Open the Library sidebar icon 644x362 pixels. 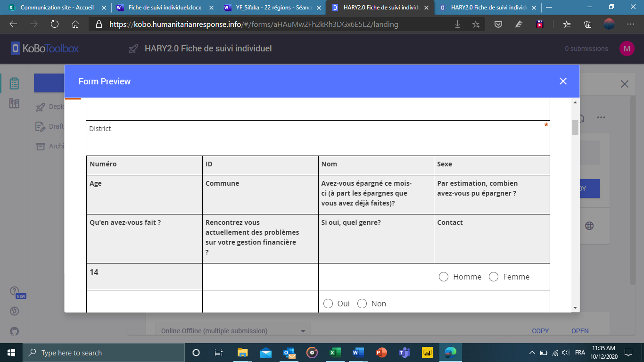[x=14, y=104]
